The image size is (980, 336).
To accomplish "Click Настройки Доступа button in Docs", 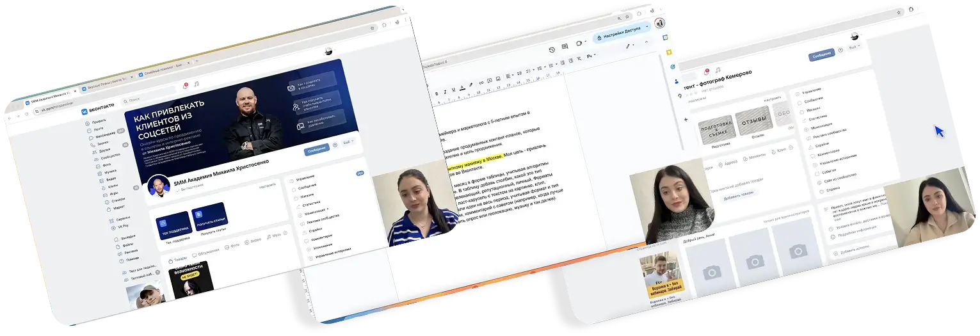I will pos(622,32).
